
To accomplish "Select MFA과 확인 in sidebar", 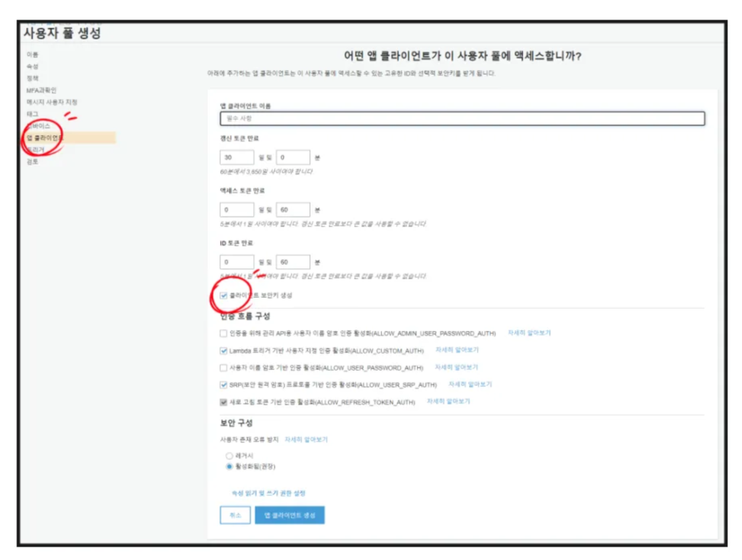I will 41,90.
